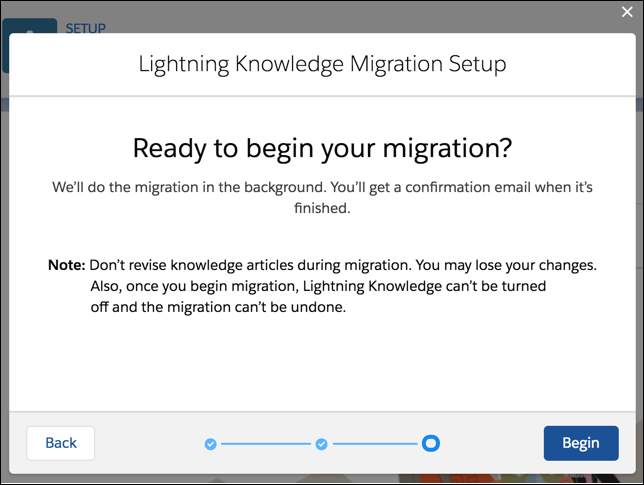The height and width of the screenshot is (485, 644).
Task: Click the 'Ready to begin your migration?' heading
Action: point(322,148)
